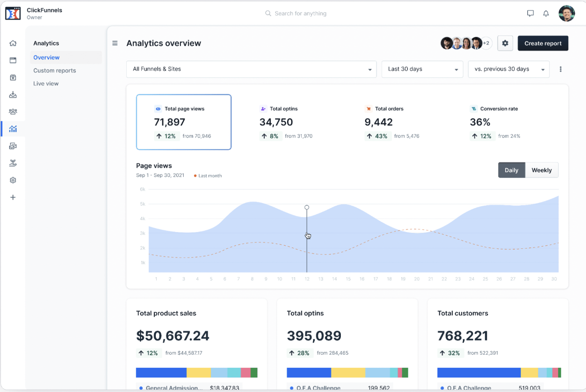Click the 43% badge under Total orders
586x392 pixels.
[x=377, y=136]
